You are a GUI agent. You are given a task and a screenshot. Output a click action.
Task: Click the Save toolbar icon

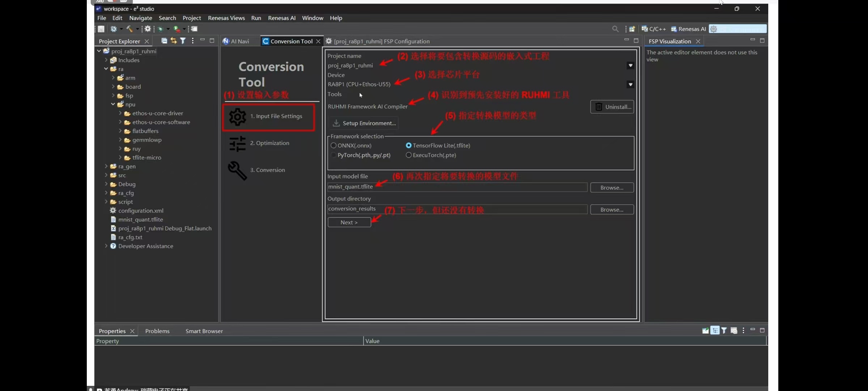101,29
